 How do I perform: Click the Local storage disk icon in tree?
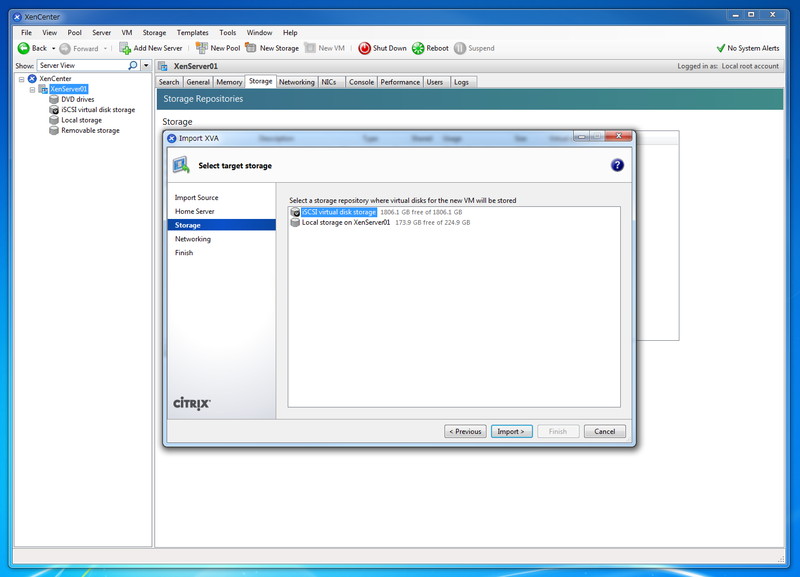[54, 120]
